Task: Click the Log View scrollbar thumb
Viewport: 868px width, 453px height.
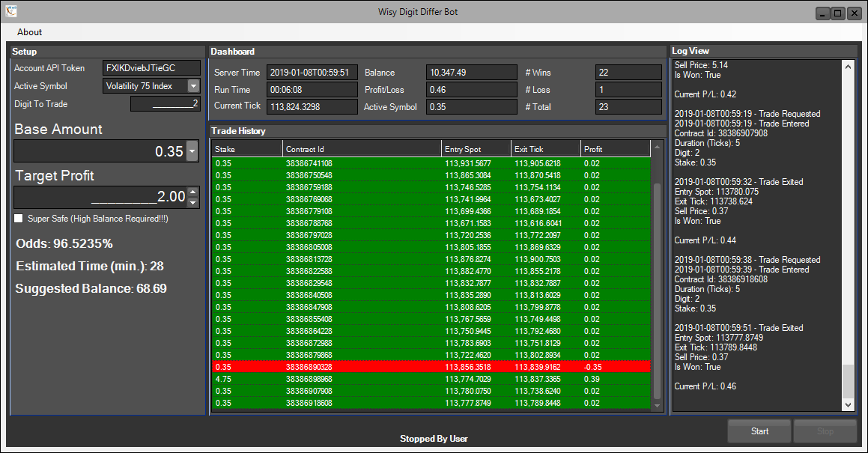Action: point(848,382)
